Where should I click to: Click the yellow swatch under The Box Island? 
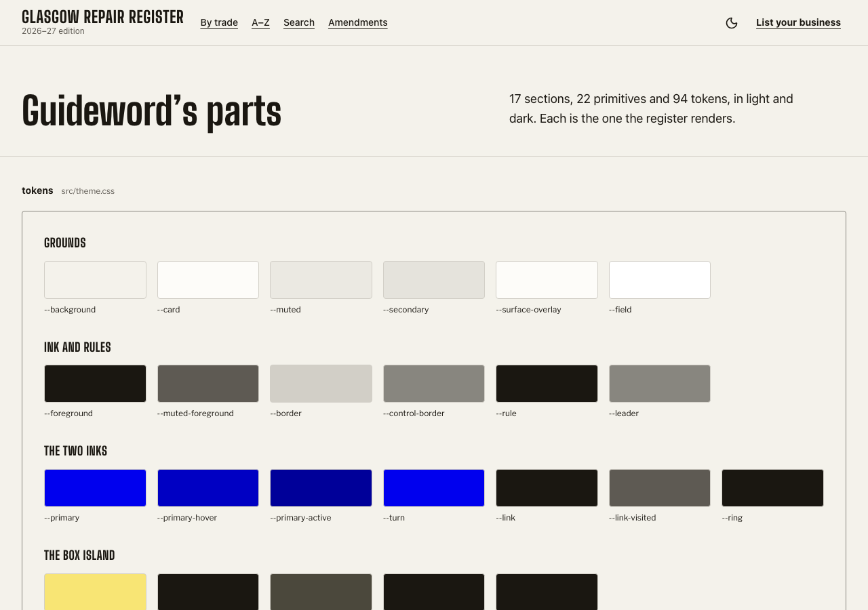tap(95, 592)
